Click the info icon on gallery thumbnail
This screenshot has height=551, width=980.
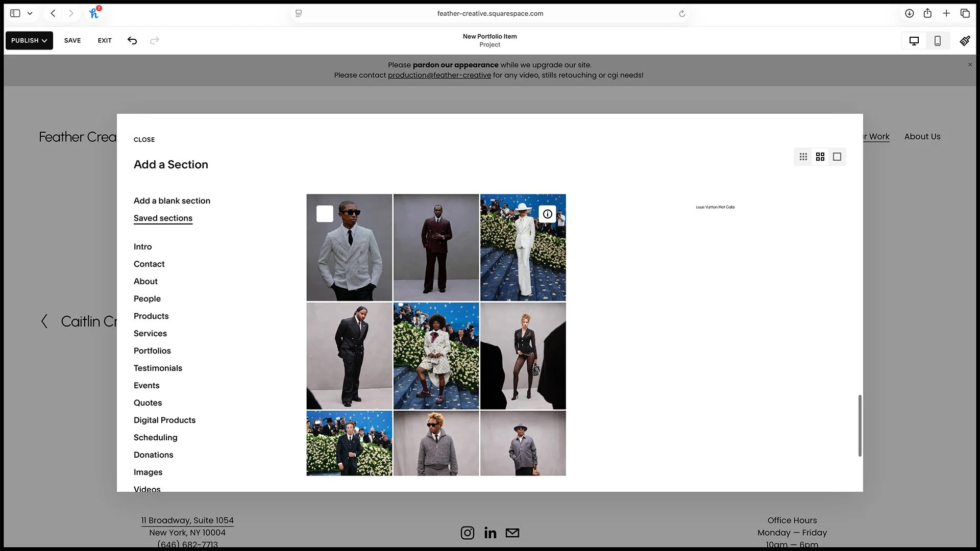[x=547, y=214]
